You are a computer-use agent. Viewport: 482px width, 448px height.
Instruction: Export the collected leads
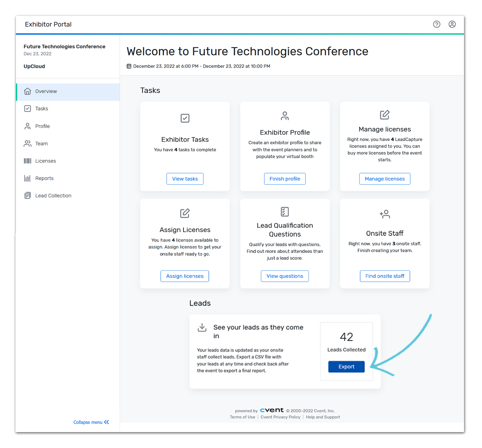click(x=346, y=367)
